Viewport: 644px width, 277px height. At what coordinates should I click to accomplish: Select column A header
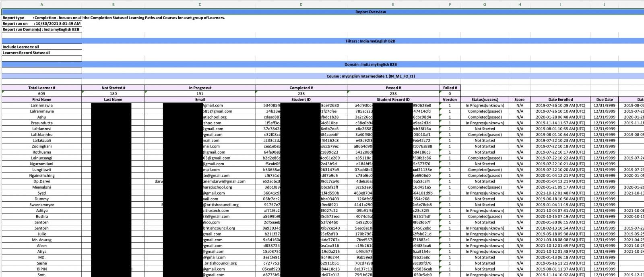coord(41,4)
